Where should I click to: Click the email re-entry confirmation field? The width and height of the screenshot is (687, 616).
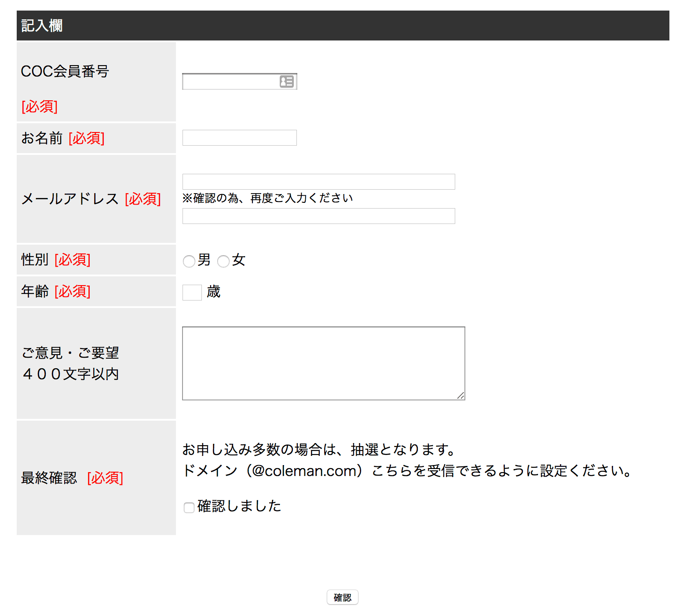[x=318, y=216]
